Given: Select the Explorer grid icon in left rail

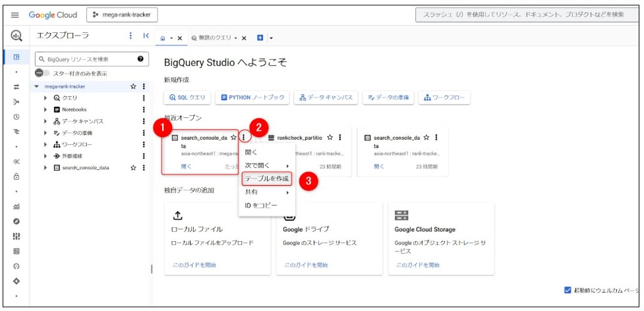Looking at the screenshot, I should [x=16, y=57].
